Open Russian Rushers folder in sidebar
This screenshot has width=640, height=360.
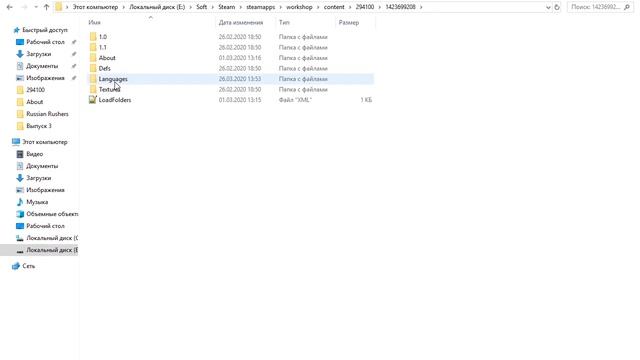pyautogui.click(x=47, y=114)
